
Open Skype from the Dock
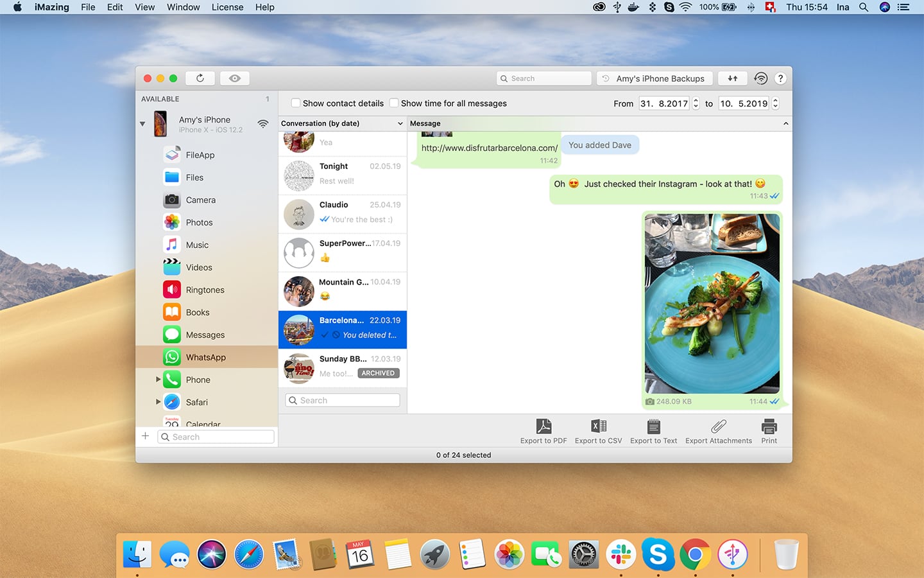pyautogui.click(x=658, y=554)
